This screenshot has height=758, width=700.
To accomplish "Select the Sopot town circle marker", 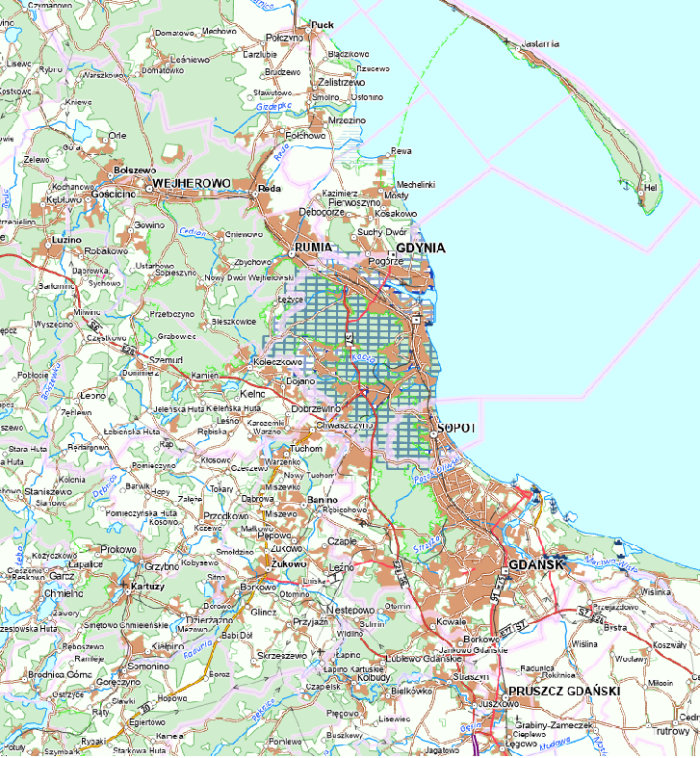I will pyautogui.click(x=434, y=434).
